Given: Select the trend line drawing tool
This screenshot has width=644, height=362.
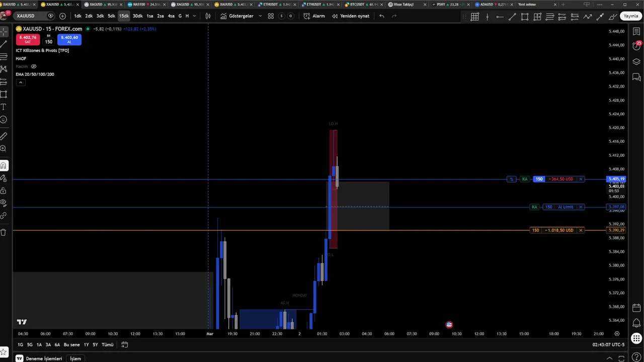Looking at the screenshot, I should click(4, 44).
